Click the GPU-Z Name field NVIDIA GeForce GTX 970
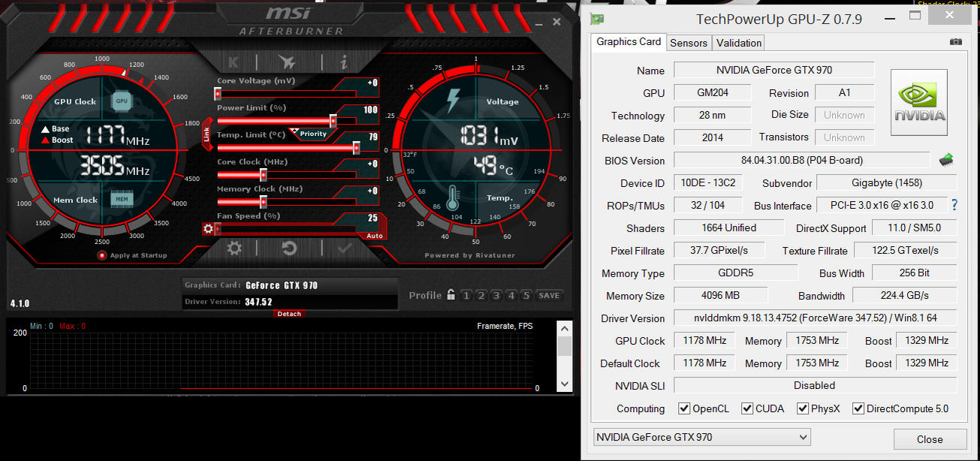This screenshot has height=461, width=980. [774, 70]
